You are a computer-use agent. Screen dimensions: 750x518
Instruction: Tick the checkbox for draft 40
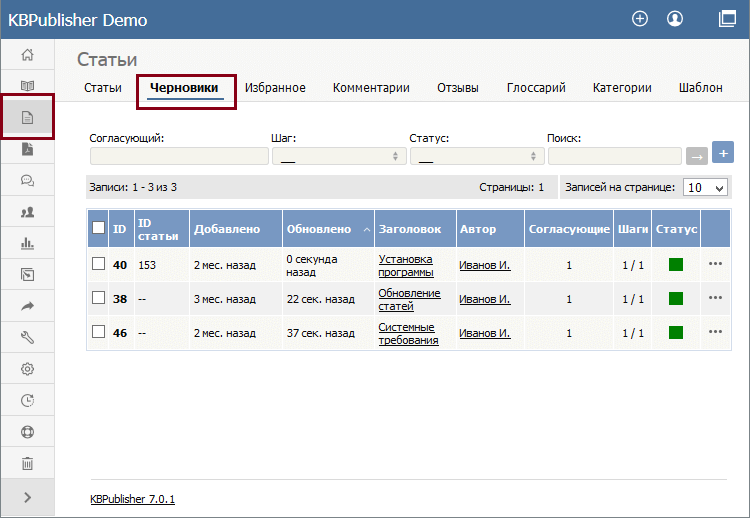click(x=99, y=264)
